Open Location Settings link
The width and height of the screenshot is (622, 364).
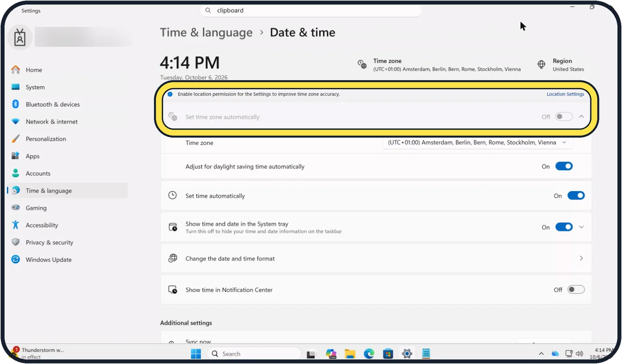[565, 94]
